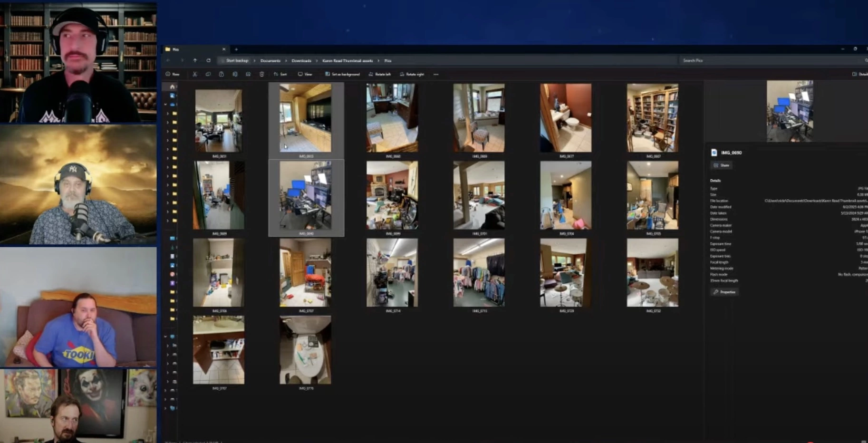
Task: Open Karen Read Thumbnail assets breadcrumb
Action: click(x=347, y=60)
